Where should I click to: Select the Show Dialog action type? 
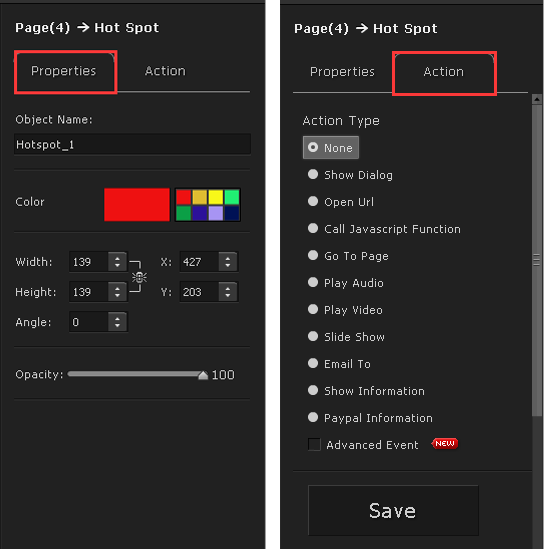[x=350, y=175]
